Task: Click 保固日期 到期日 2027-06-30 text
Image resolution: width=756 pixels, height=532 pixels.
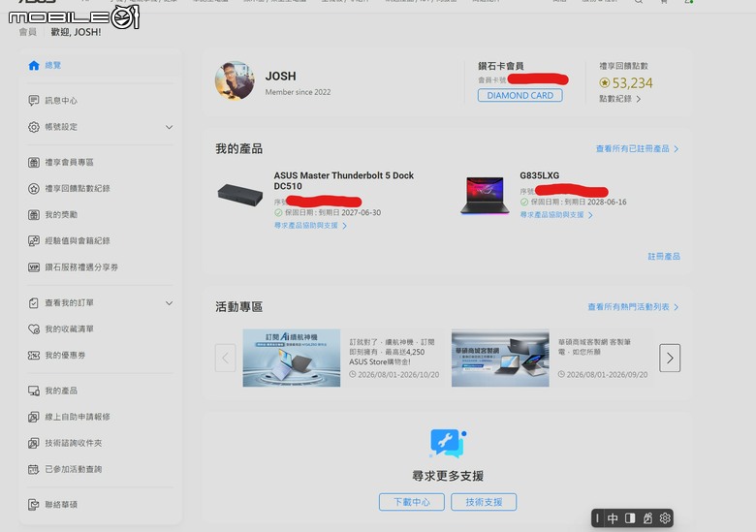Action: click(332, 213)
